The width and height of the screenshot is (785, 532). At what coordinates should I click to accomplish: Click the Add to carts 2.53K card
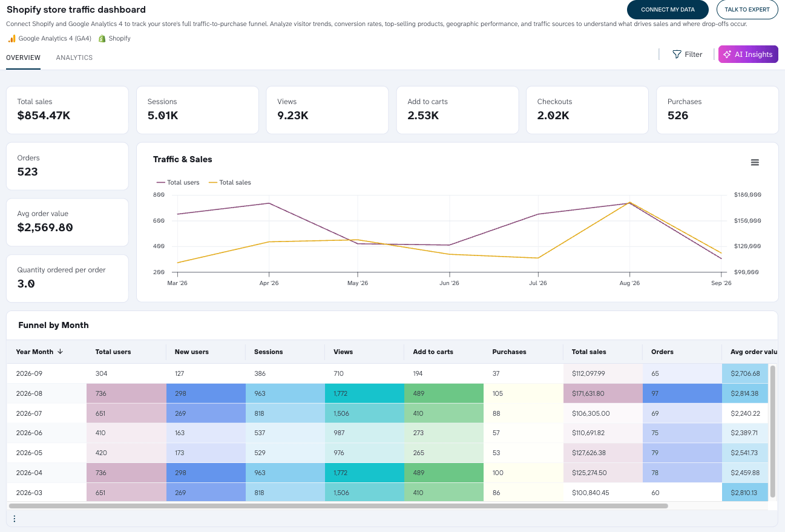pos(457,110)
